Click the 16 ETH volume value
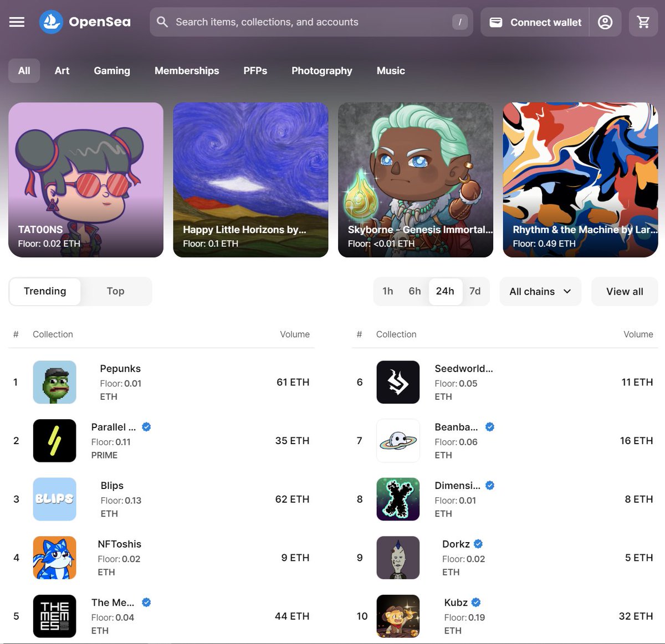The width and height of the screenshot is (665, 644). pos(636,441)
